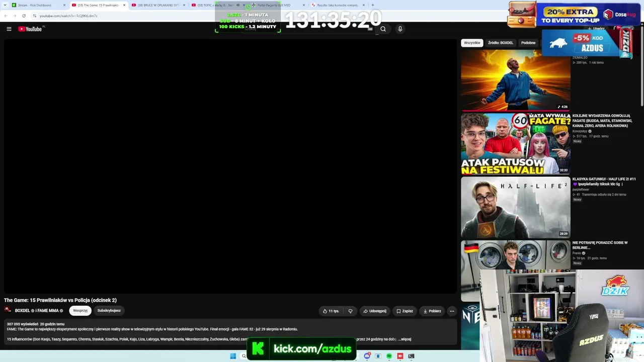Image resolution: width=644 pixels, height=362 pixels.
Task: Click the YouTube search magnifier button
Action: 383,29
